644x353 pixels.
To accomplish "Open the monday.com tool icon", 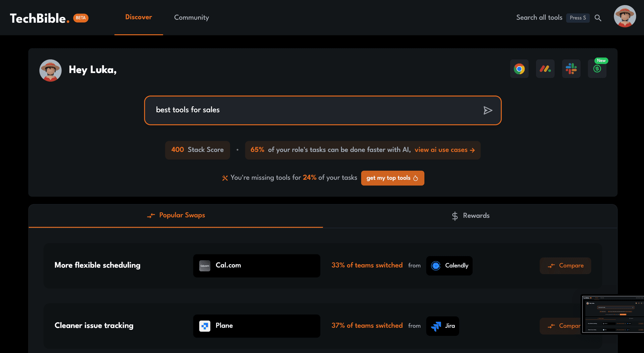I will 545,69.
